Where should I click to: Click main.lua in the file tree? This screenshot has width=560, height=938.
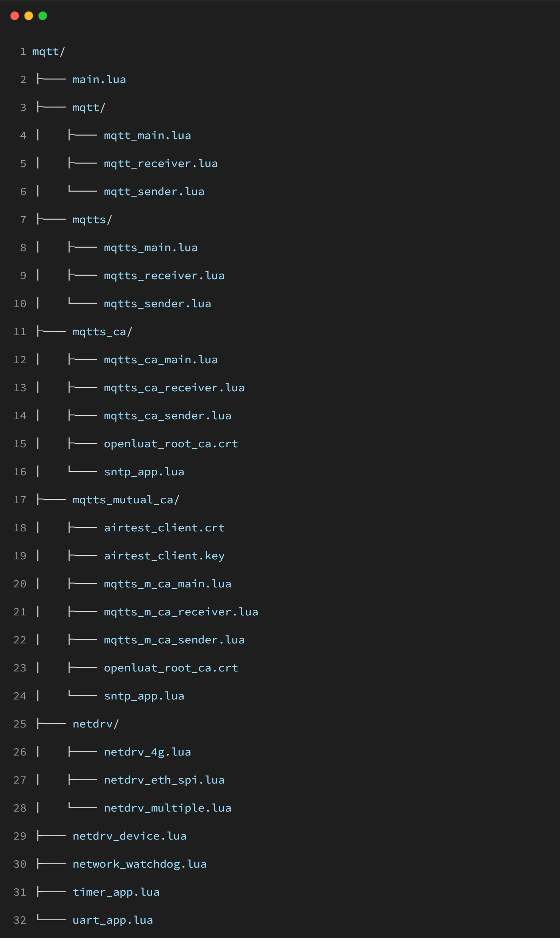pos(99,79)
